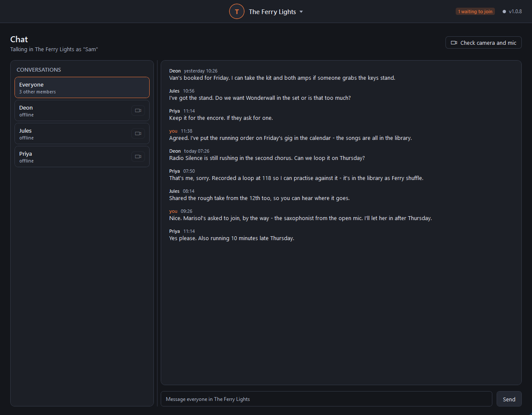Click the "Talking in The Ferry Lights" subtitle

point(54,49)
